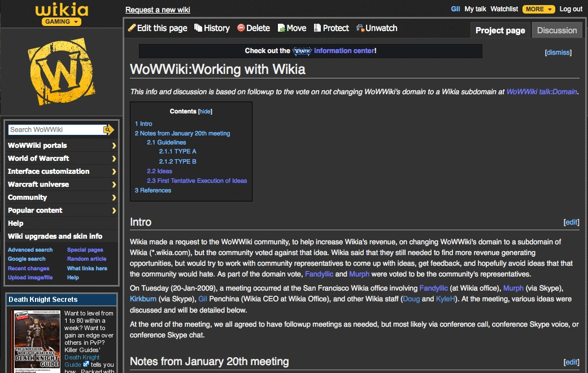
Task: Open the KyleH user link
Action: point(445,299)
